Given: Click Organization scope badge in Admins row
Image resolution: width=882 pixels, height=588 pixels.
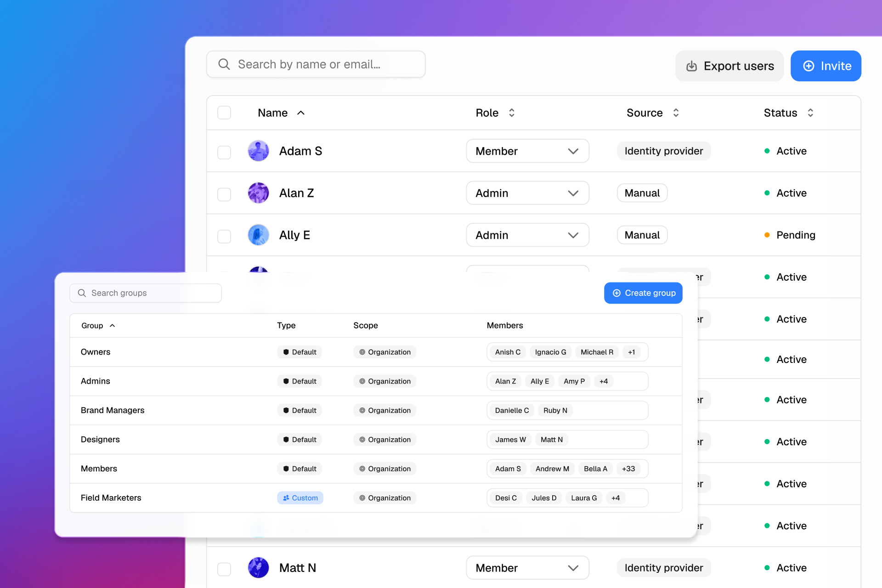Looking at the screenshot, I should pos(384,381).
